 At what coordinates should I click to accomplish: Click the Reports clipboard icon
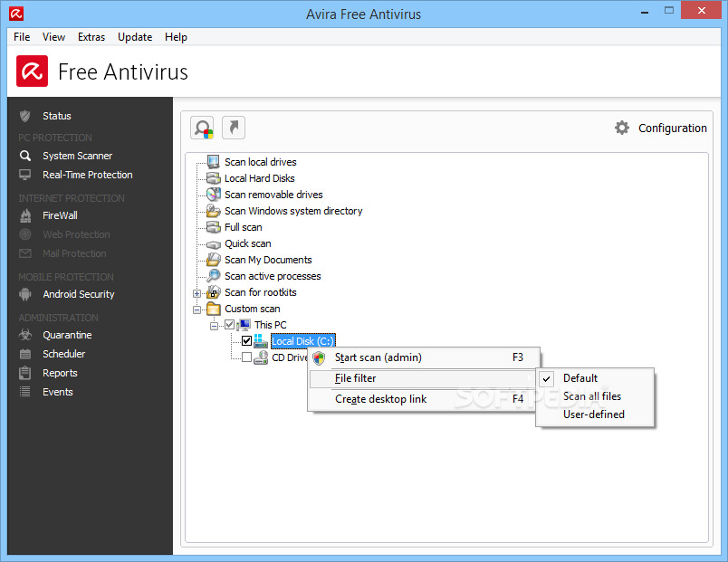point(25,373)
